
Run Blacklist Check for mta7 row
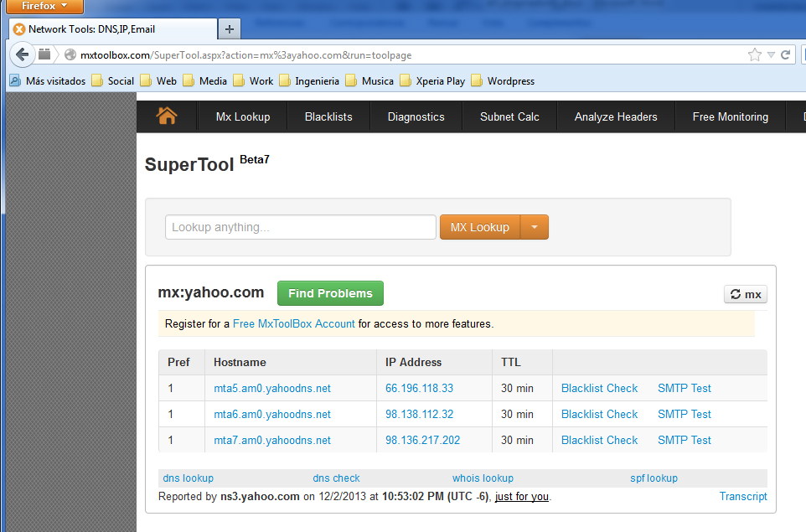[599, 440]
